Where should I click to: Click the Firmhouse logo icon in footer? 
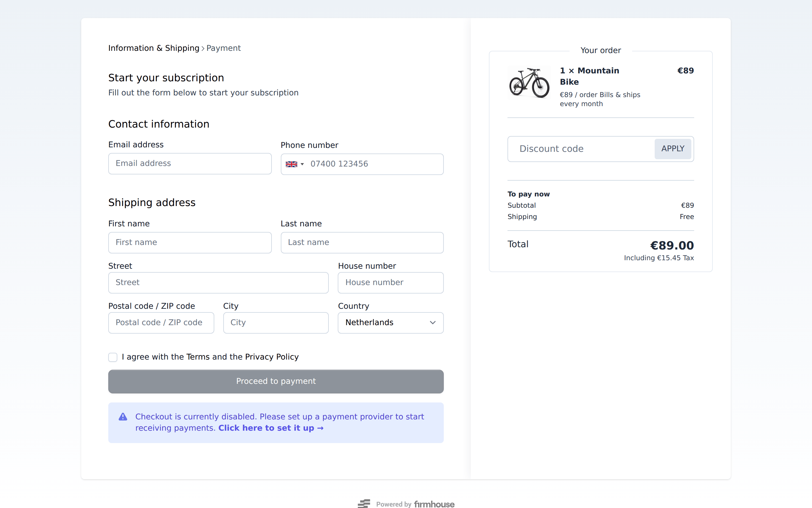(364, 503)
